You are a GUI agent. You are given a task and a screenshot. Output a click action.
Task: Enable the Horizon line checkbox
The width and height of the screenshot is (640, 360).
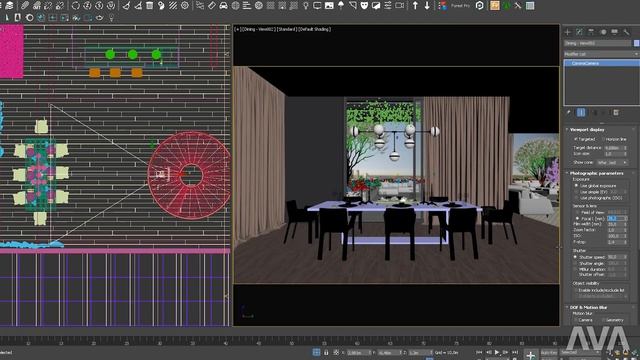(x=604, y=139)
